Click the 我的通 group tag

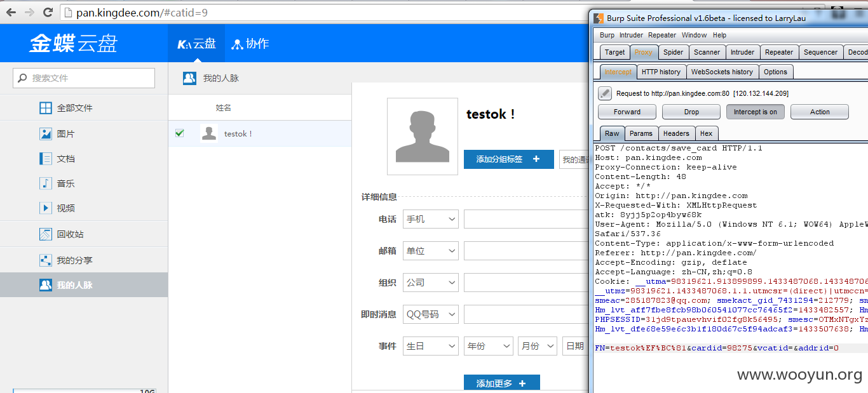(574, 159)
